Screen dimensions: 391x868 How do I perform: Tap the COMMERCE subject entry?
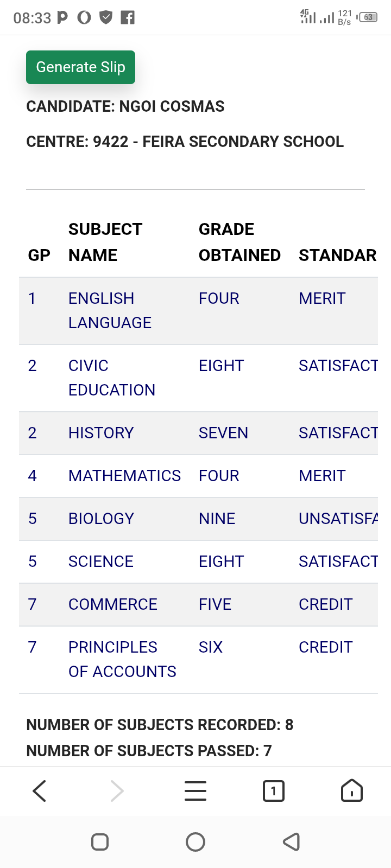[x=112, y=604]
